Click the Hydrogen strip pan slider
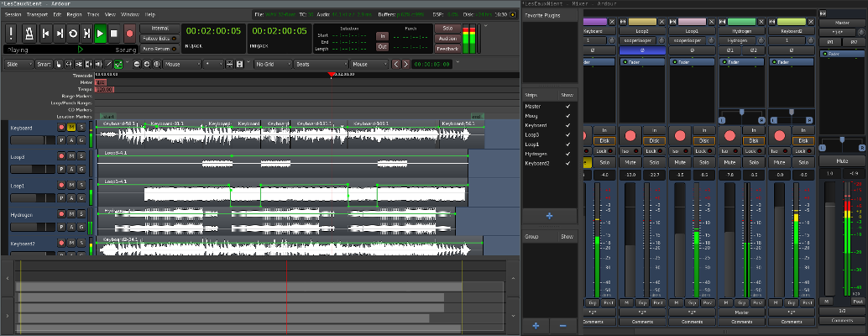 tap(742, 116)
